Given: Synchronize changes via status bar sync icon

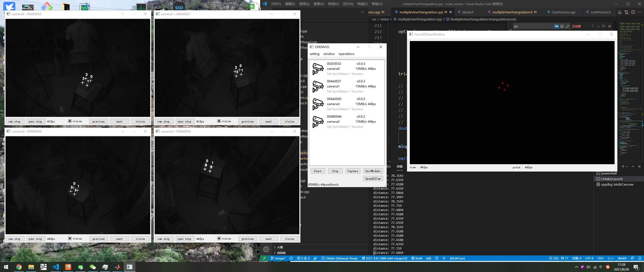Looking at the screenshot, I should [x=291, y=258].
